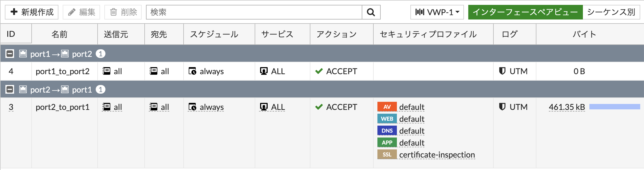Viewport: 644px width, 170px height.
Task: Click the SSL certificate-inspection badge
Action: click(x=387, y=154)
